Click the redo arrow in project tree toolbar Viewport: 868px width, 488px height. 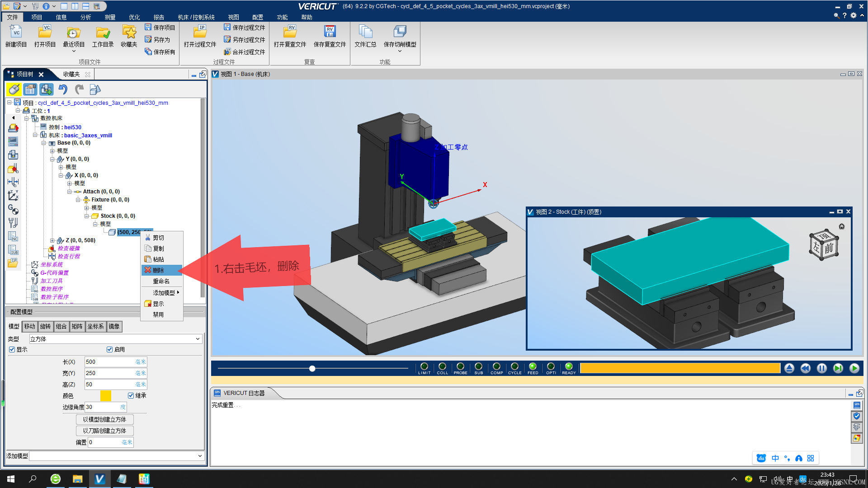[x=79, y=89]
